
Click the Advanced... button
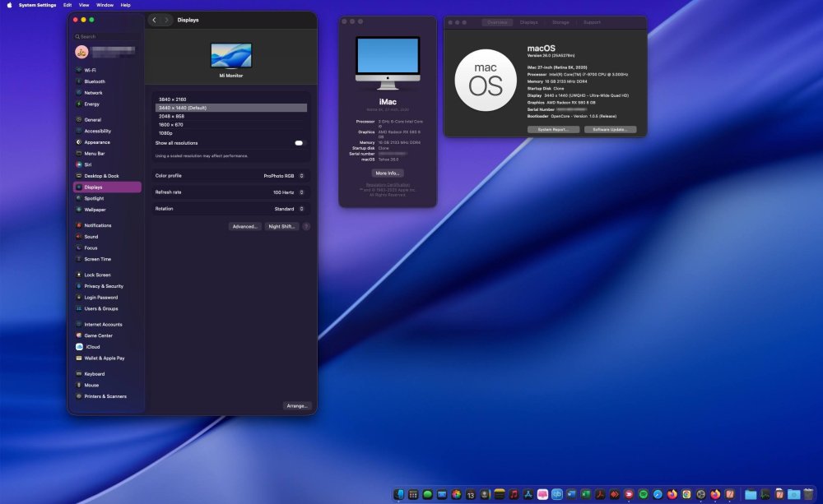(x=244, y=227)
